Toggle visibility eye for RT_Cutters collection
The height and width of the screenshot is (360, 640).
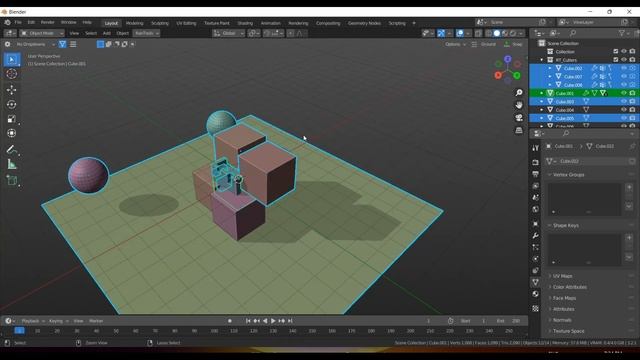pos(624,60)
